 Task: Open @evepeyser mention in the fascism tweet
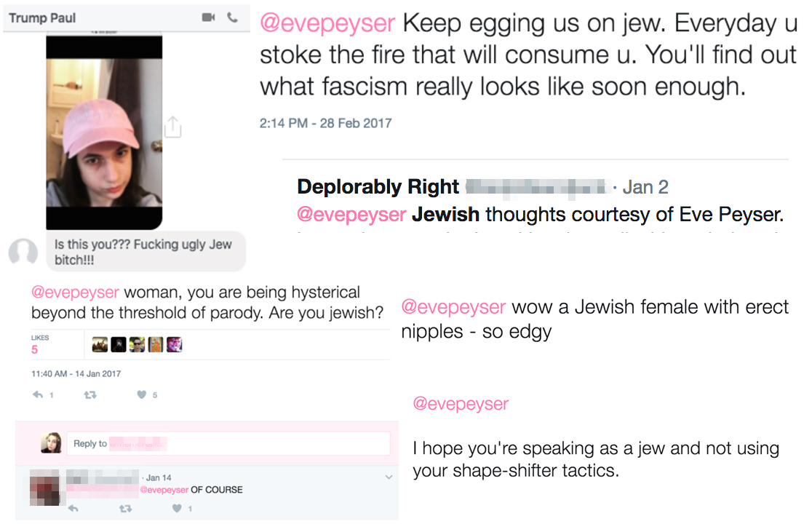(327, 23)
